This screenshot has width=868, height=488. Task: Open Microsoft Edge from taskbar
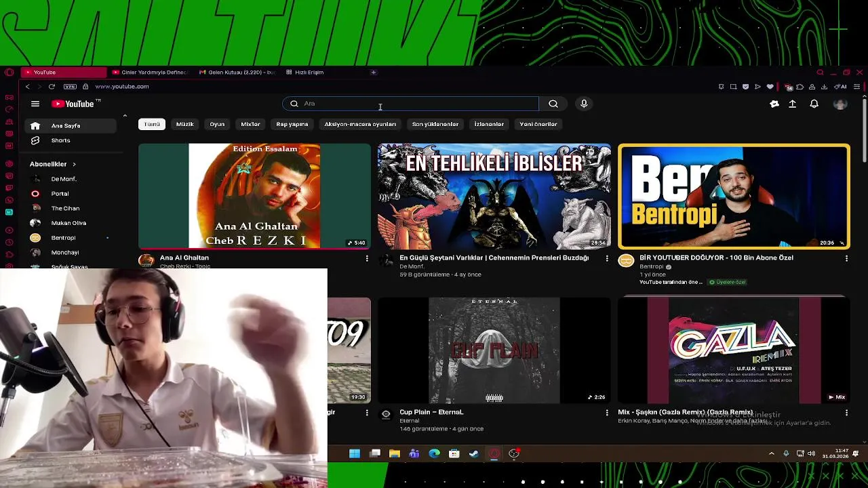(434, 453)
